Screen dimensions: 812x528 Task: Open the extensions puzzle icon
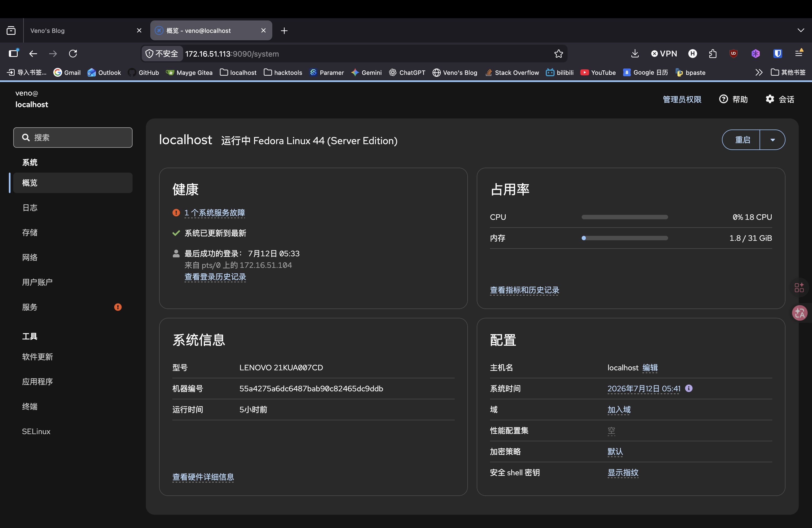coord(713,54)
